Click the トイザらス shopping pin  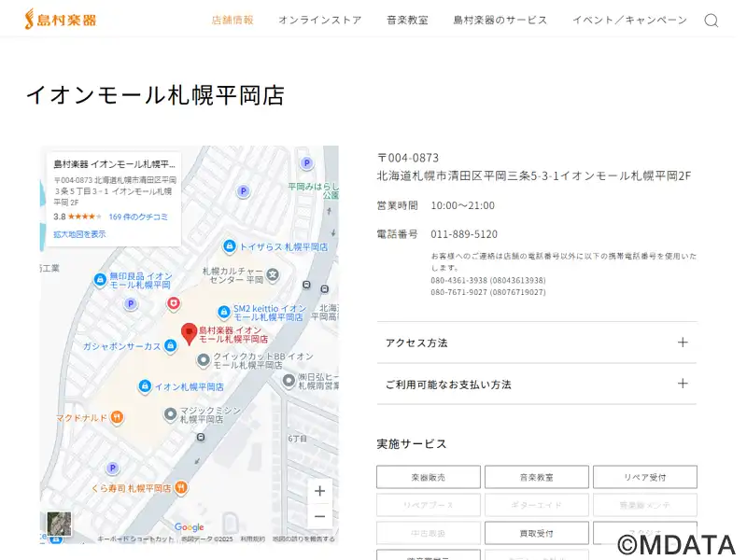(229, 246)
